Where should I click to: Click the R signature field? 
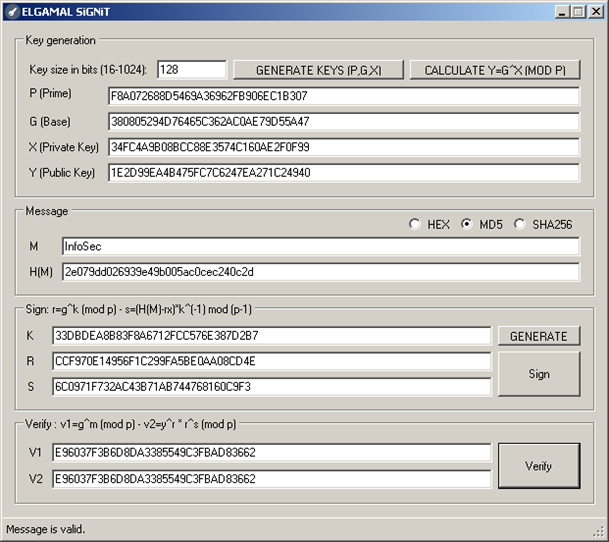[x=271, y=361]
